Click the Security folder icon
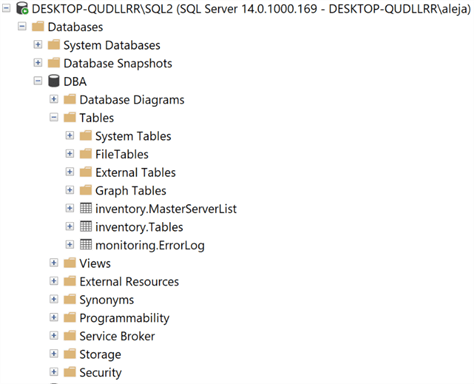 pyautogui.click(x=70, y=372)
